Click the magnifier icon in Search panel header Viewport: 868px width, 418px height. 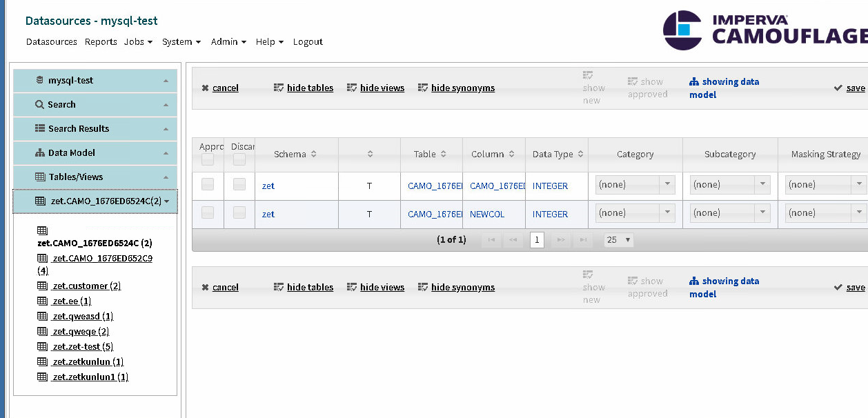coord(39,104)
